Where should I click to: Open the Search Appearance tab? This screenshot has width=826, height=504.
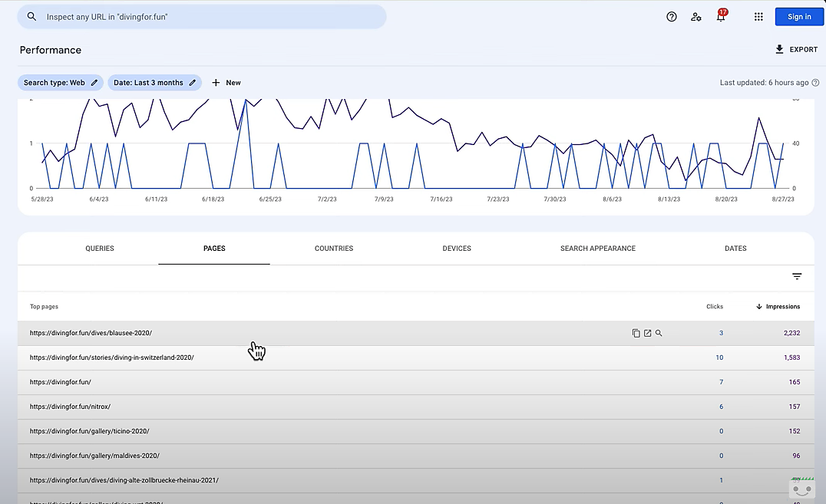pyautogui.click(x=597, y=249)
